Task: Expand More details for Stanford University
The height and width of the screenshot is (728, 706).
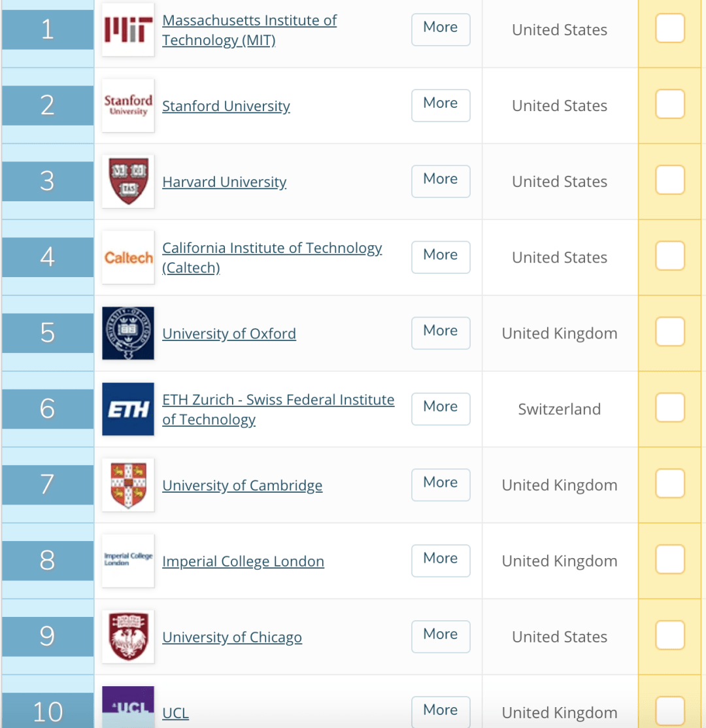Action: 441,105
